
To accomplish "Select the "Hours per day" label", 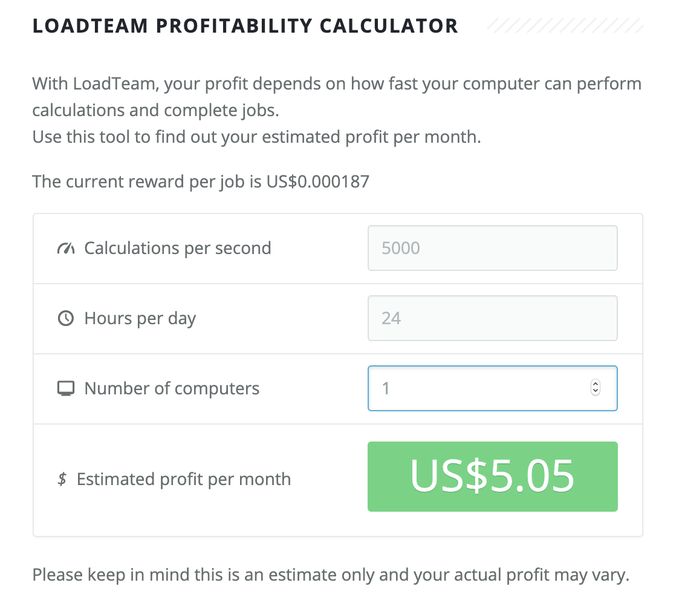I will pos(140,319).
